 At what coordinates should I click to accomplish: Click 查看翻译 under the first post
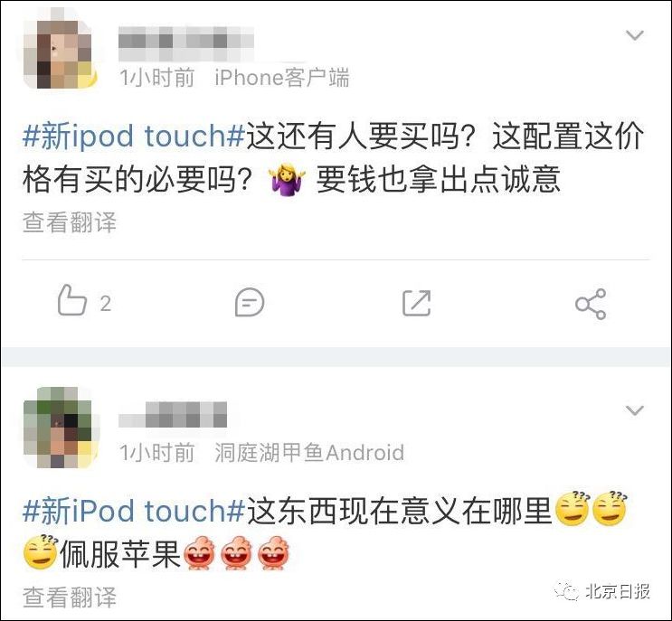coord(70,222)
